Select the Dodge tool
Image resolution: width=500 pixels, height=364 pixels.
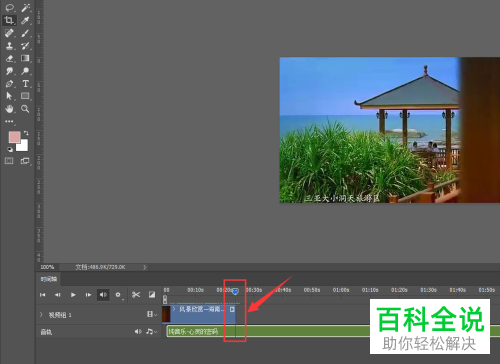(x=25, y=71)
